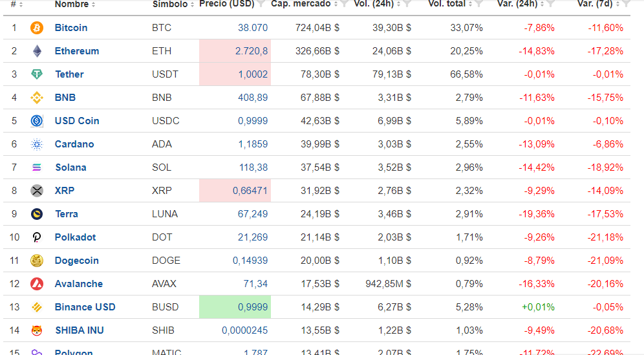Click the Bitcoin coin logo icon
Screen dimensions: 644x355
click(37, 28)
